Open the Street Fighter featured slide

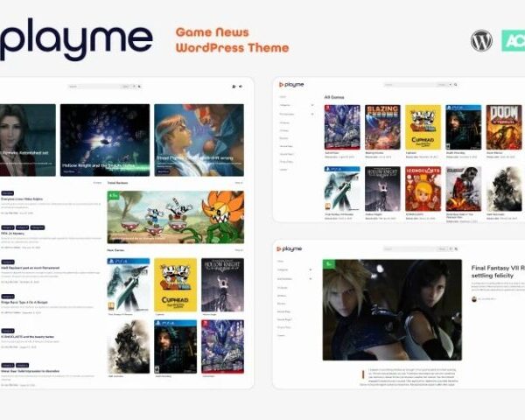(x=199, y=140)
